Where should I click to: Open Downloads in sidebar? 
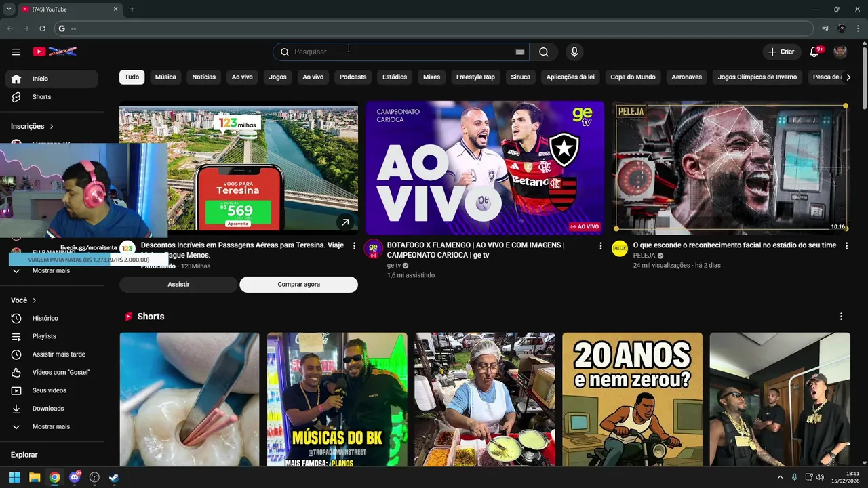point(52,409)
